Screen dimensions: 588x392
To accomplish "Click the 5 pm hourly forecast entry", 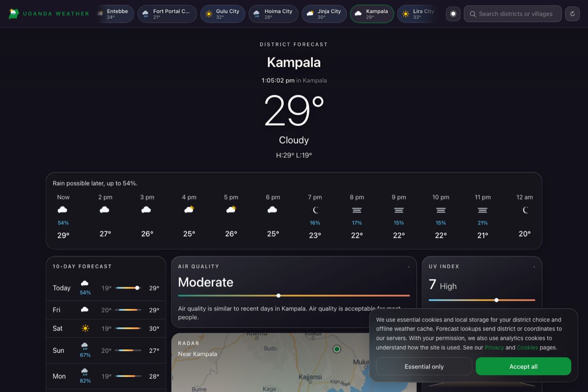I will point(231,216).
